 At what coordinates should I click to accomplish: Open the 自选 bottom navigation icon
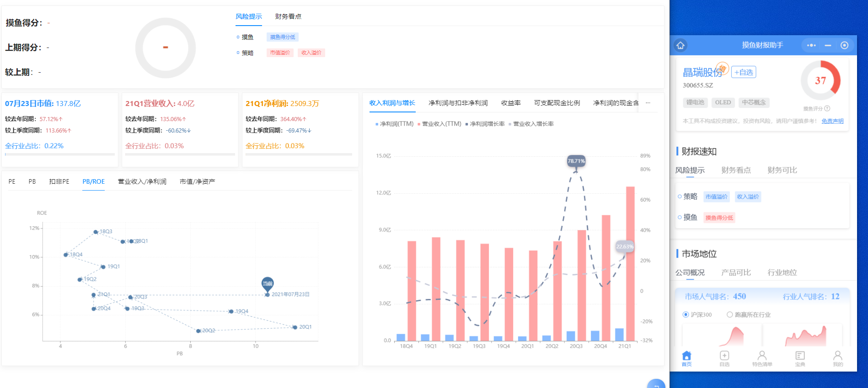[724, 359]
